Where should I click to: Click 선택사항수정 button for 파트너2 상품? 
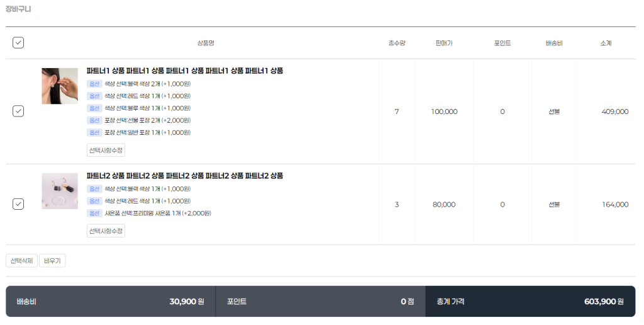coord(106,231)
